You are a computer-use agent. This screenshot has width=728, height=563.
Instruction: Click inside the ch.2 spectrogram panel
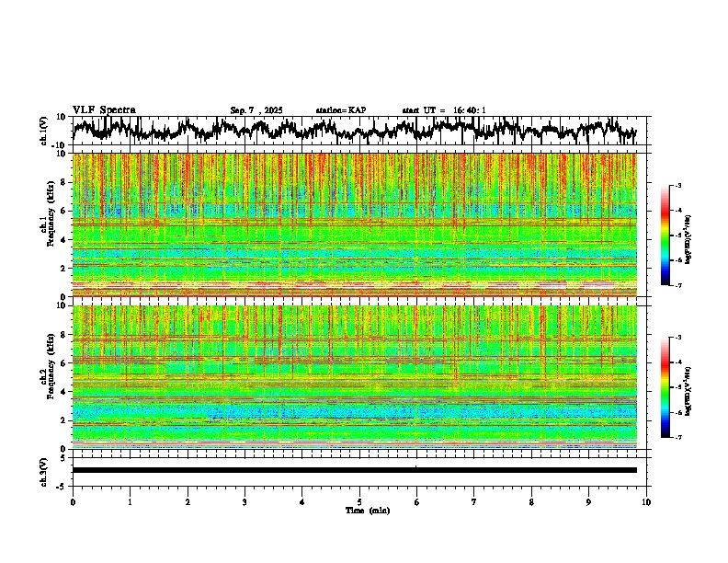point(355,377)
